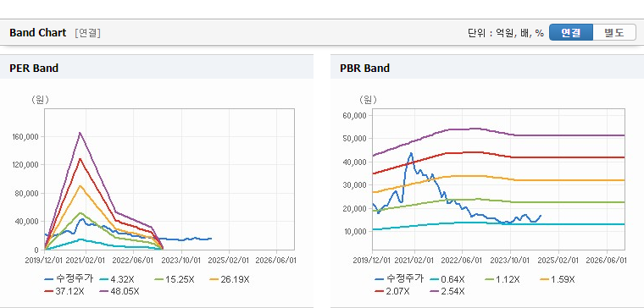Screen dimensions: 644x308
Task: Toggle 1.12X series in PBR legend
Action: (502, 279)
